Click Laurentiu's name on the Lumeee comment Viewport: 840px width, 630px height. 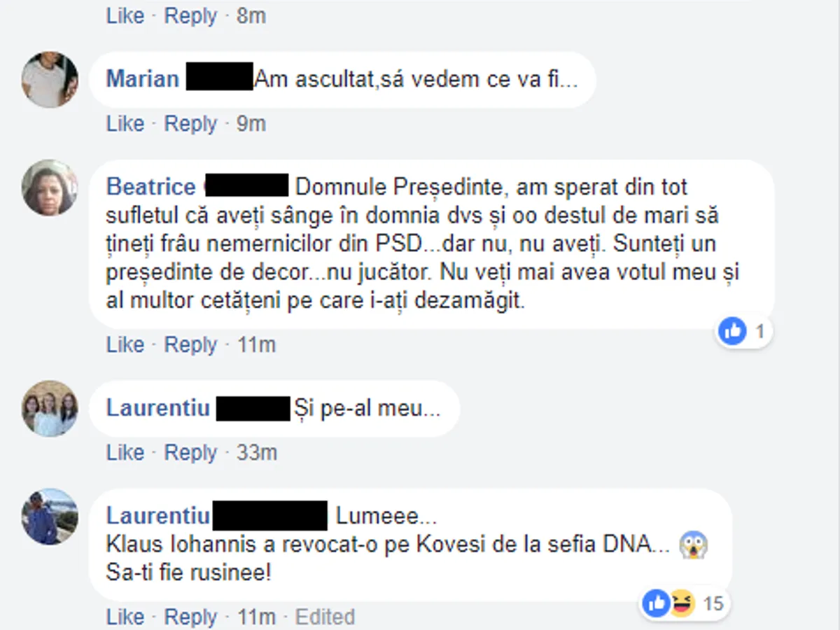point(157,517)
